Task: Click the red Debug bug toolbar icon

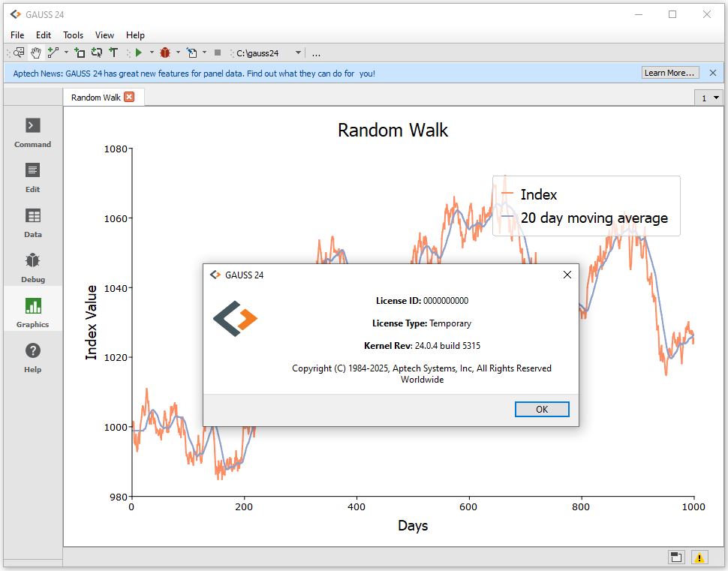Action: [165, 53]
